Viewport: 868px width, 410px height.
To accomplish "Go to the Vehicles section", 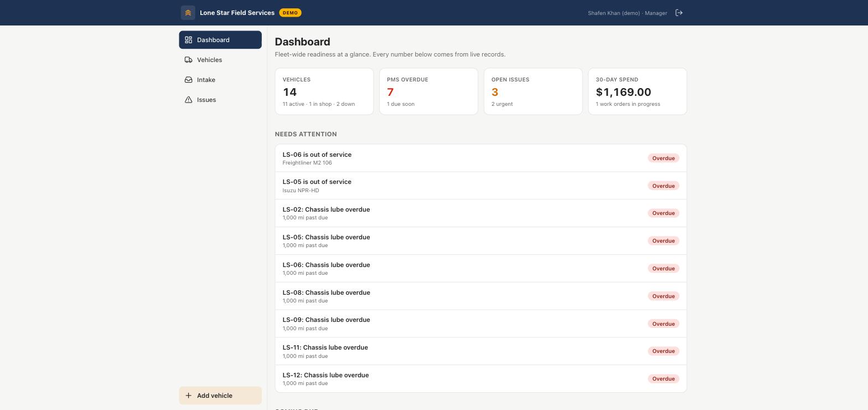I will click(x=220, y=60).
